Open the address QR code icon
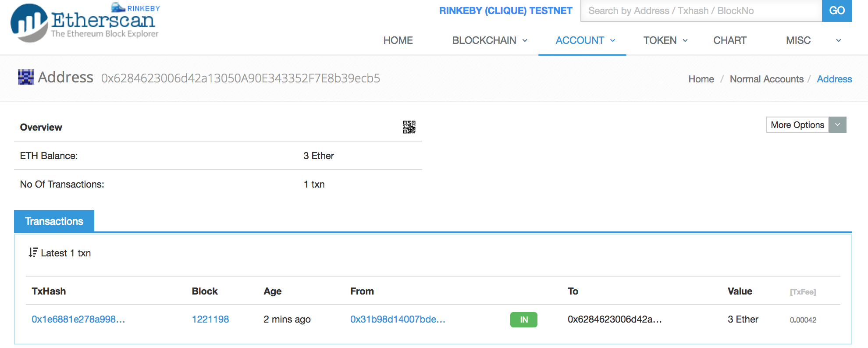 [409, 127]
